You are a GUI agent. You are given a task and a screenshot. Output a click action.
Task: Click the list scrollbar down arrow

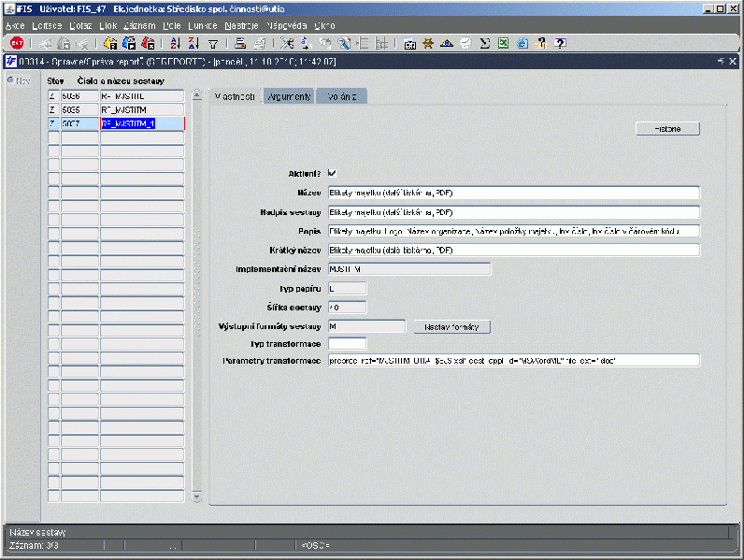tap(196, 496)
